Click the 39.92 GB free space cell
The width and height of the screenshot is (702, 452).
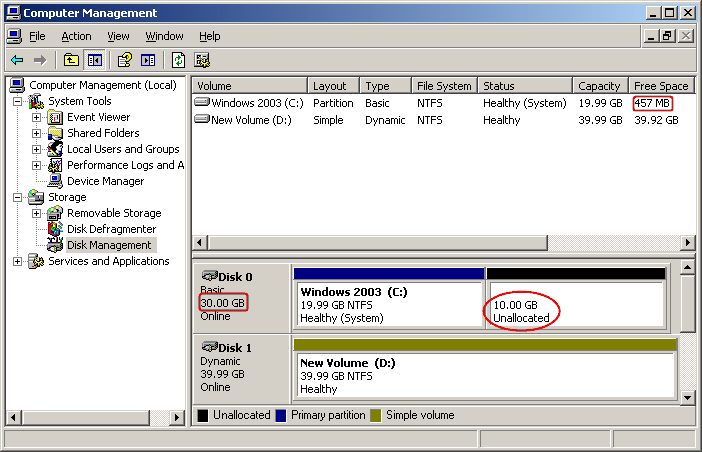click(x=656, y=120)
